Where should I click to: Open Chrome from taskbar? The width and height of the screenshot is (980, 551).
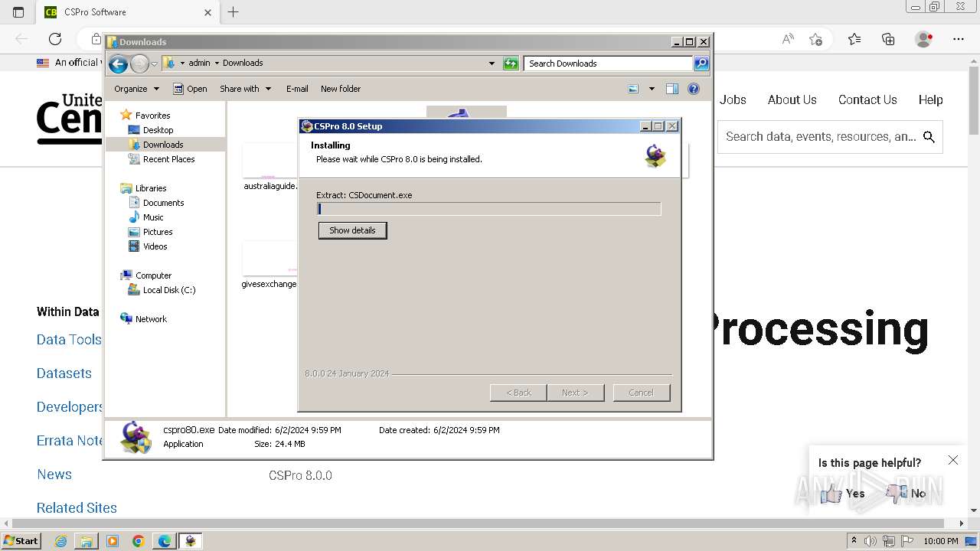click(x=138, y=541)
